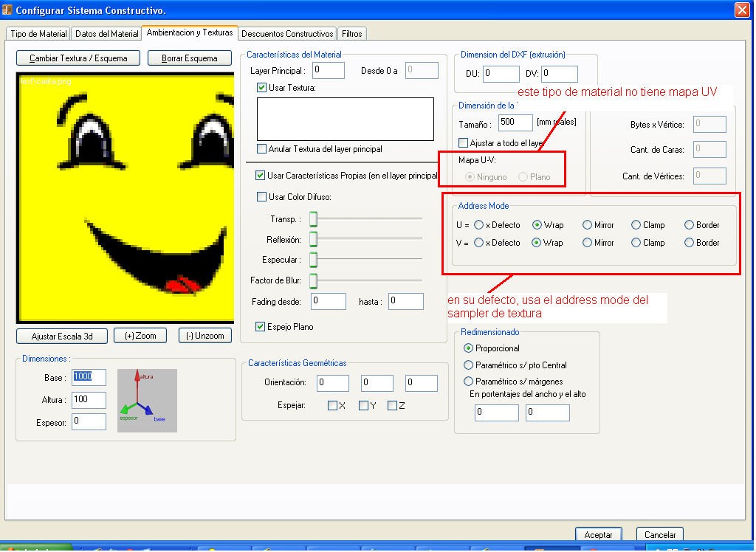Check the Espejar X checkbox
This screenshot has width=756, height=552.
pos(332,405)
